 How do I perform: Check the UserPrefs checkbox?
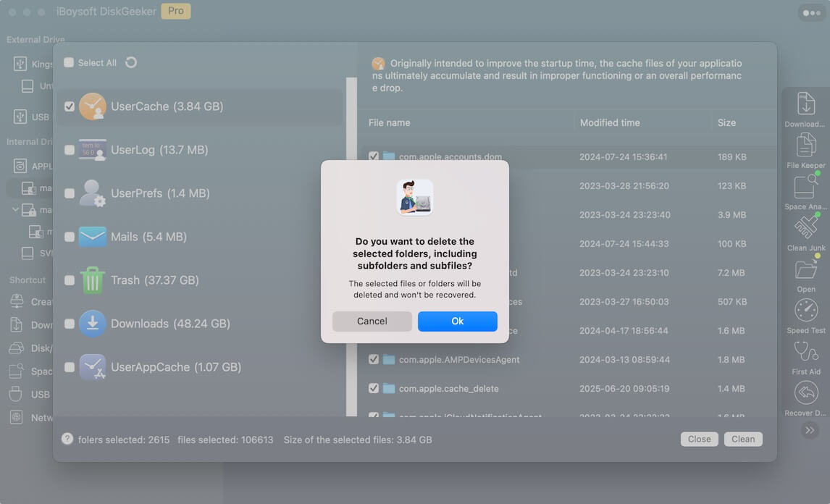click(70, 193)
